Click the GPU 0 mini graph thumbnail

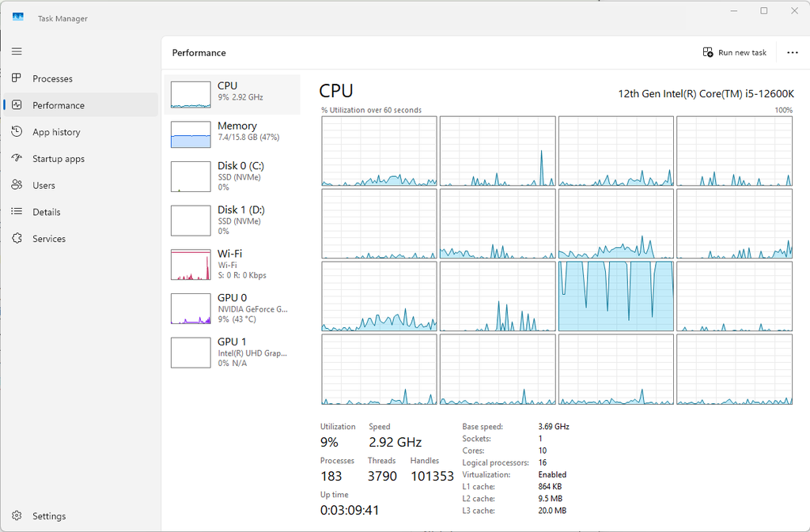click(x=191, y=308)
